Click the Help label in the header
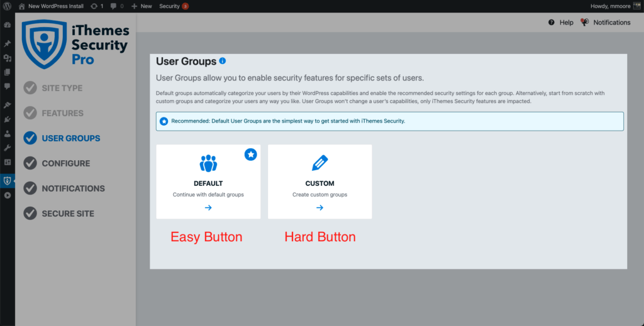 567,23
